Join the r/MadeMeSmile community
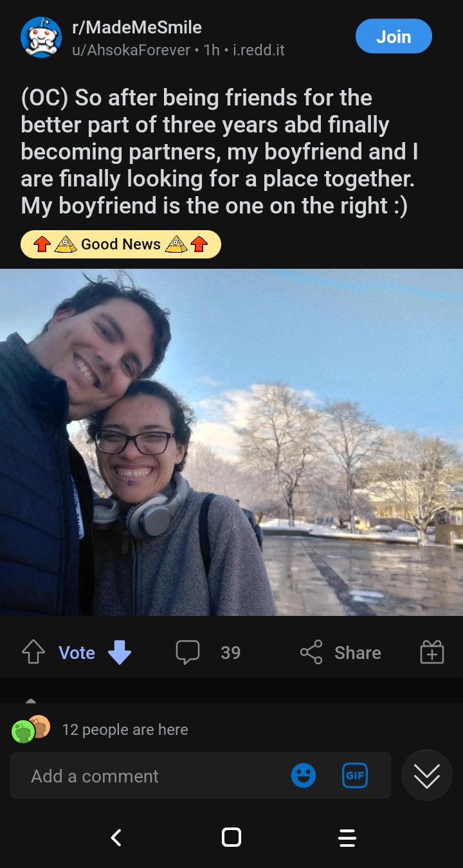The image size is (463, 868). (394, 37)
